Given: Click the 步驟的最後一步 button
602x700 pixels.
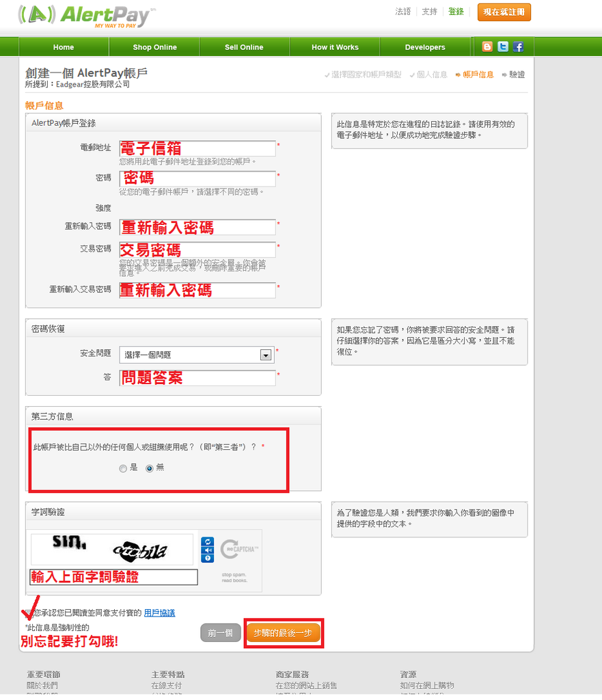Looking at the screenshot, I should point(283,633).
